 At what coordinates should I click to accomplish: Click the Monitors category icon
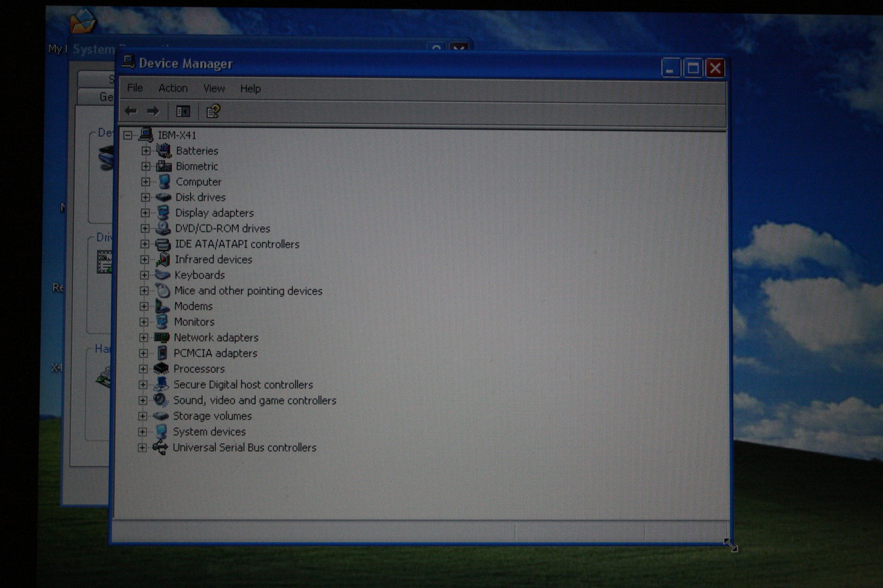tap(162, 322)
